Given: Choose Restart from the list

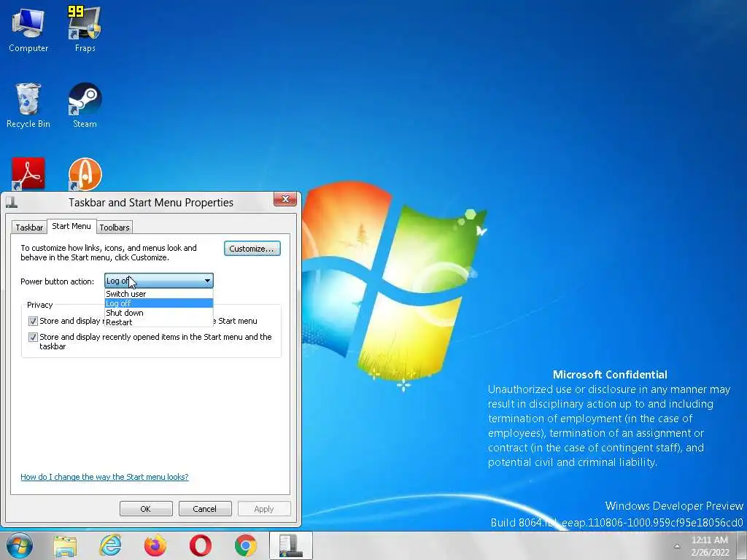Looking at the screenshot, I should click(158, 322).
